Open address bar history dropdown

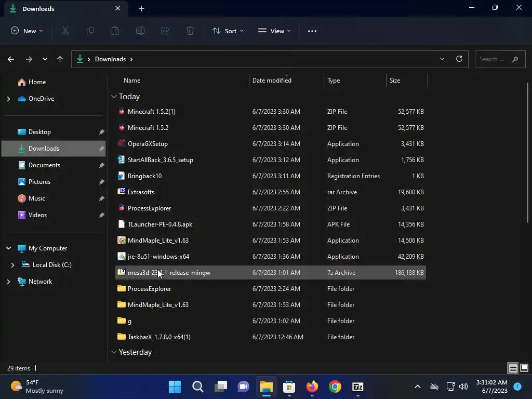pos(442,59)
